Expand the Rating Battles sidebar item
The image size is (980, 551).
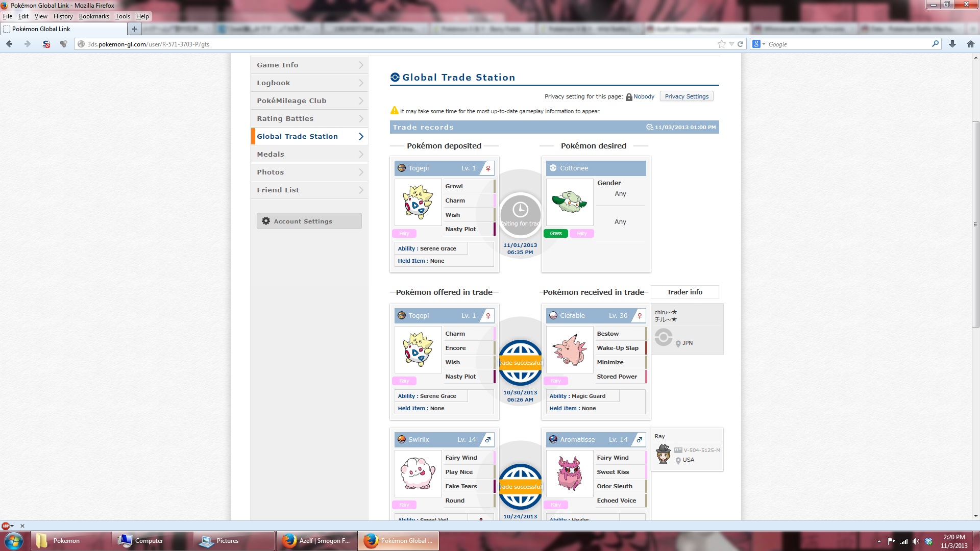coord(309,119)
